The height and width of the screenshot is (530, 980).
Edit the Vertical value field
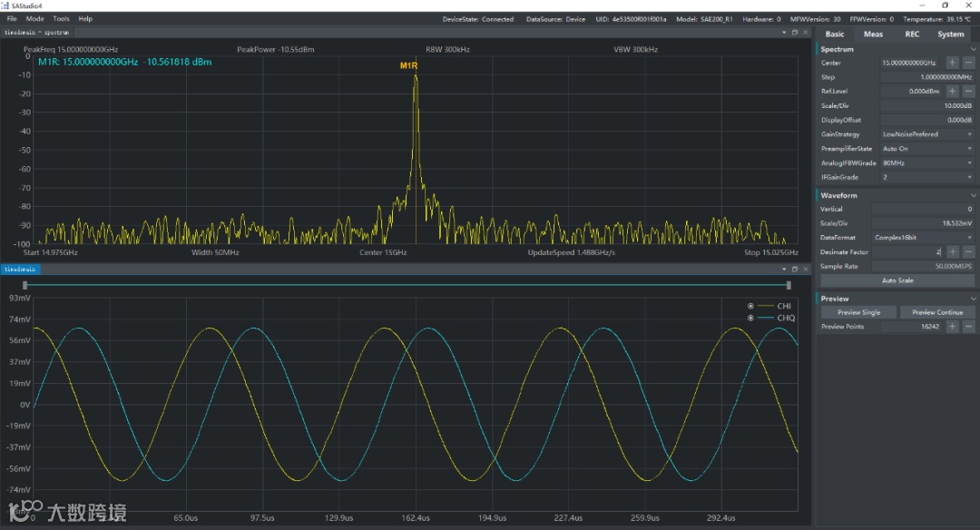923,210
